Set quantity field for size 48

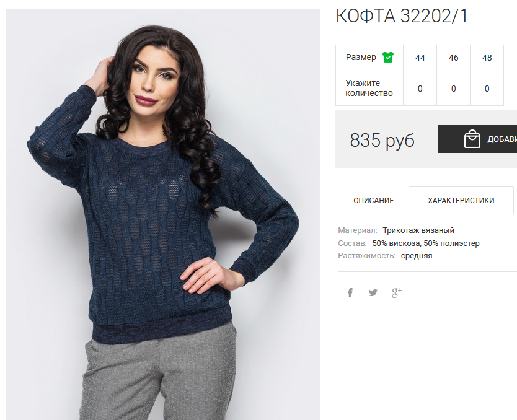pyautogui.click(x=487, y=89)
